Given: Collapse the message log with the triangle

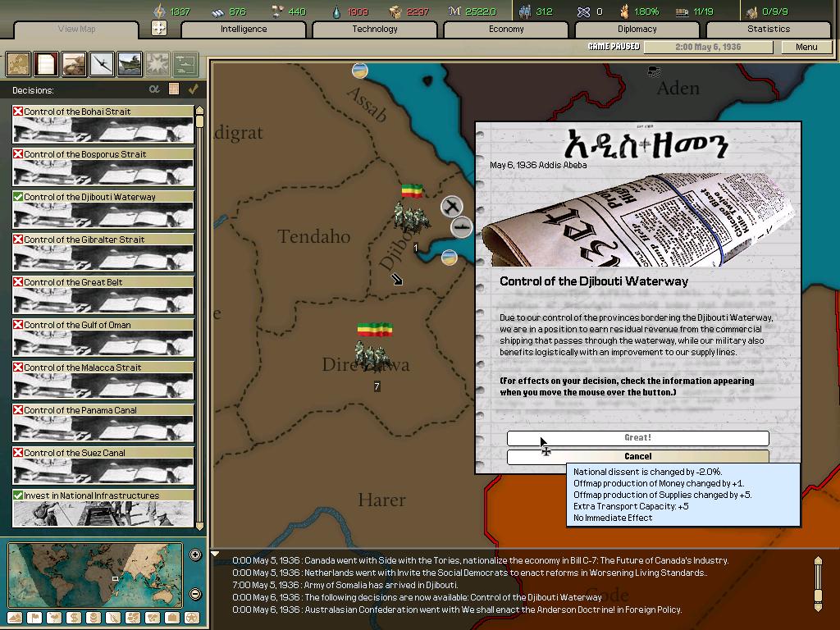Looking at the screenshot, I should pos(215,554).
